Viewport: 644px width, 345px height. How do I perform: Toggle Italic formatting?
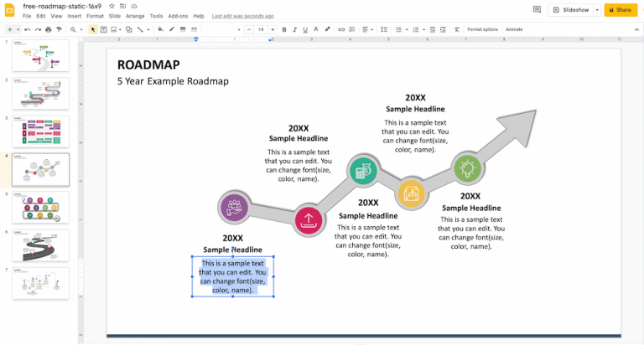click(295, 29)
